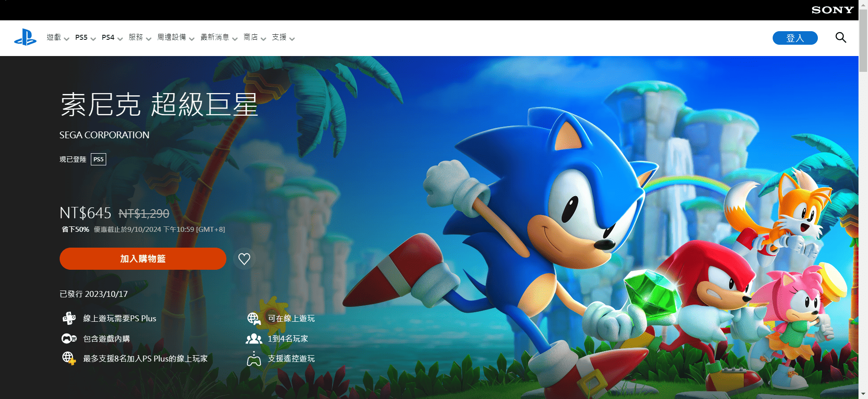Click the page vertical scrollbar thumb
This screenshot has width=868, height=399.
coord(863,41)
